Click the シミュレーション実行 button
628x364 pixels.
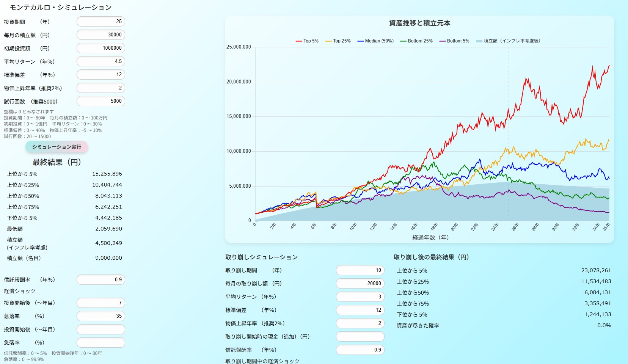coord(57,147)
